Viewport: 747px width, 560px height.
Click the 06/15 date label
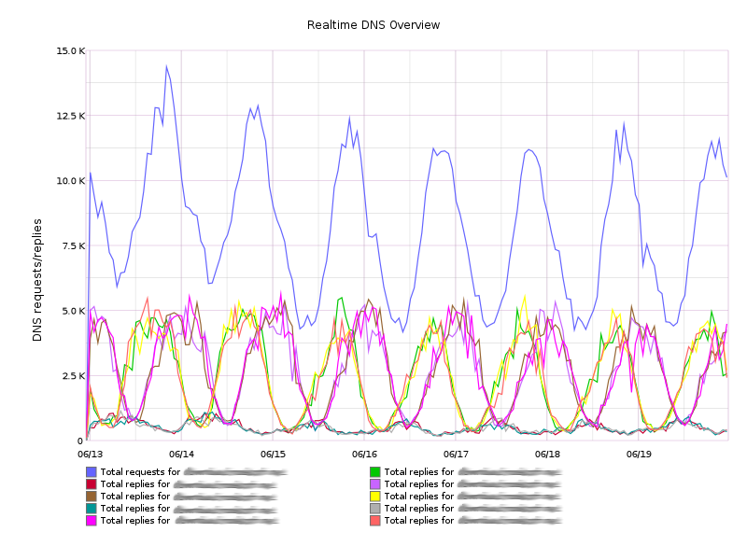point(273,454)
